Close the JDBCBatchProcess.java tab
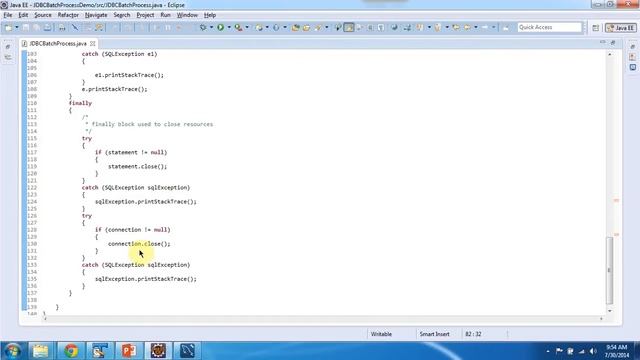Screen dimensions: 640x360 93,43
